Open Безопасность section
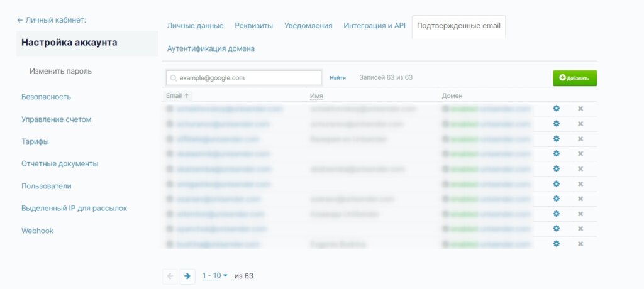Image resolution: width=644 pixels, height=289 pixels. coord(46,97)
